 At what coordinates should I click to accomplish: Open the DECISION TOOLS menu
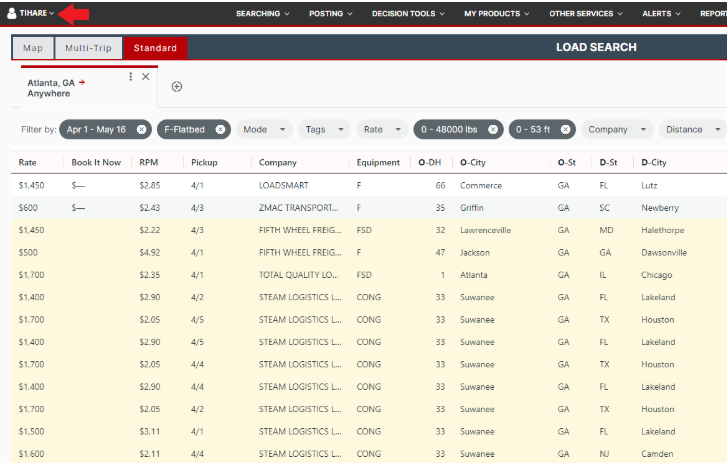click(408, 14)
